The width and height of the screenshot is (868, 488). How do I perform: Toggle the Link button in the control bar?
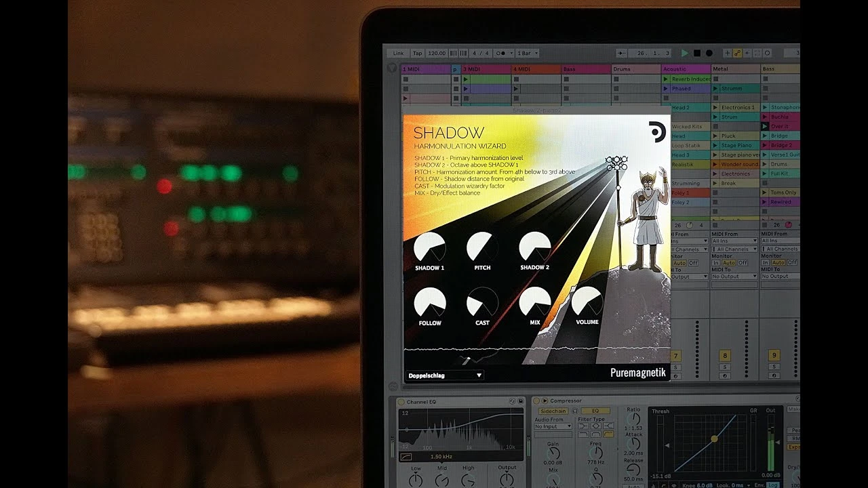[x=398, y=53]
